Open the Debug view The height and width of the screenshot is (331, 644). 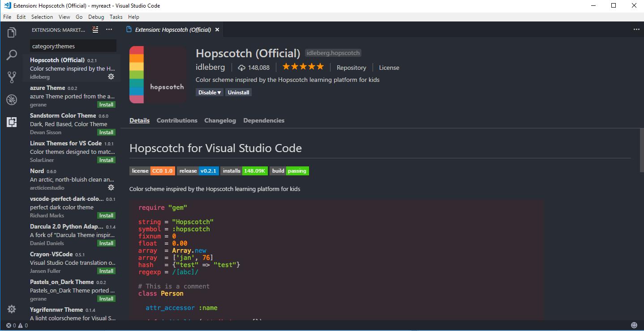tap(12, 99)
